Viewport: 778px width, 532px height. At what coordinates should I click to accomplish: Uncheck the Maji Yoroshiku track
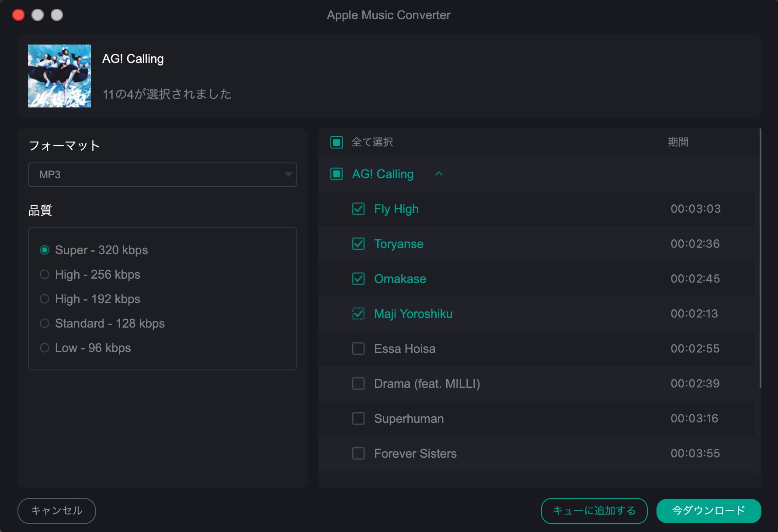click(358, 314)
